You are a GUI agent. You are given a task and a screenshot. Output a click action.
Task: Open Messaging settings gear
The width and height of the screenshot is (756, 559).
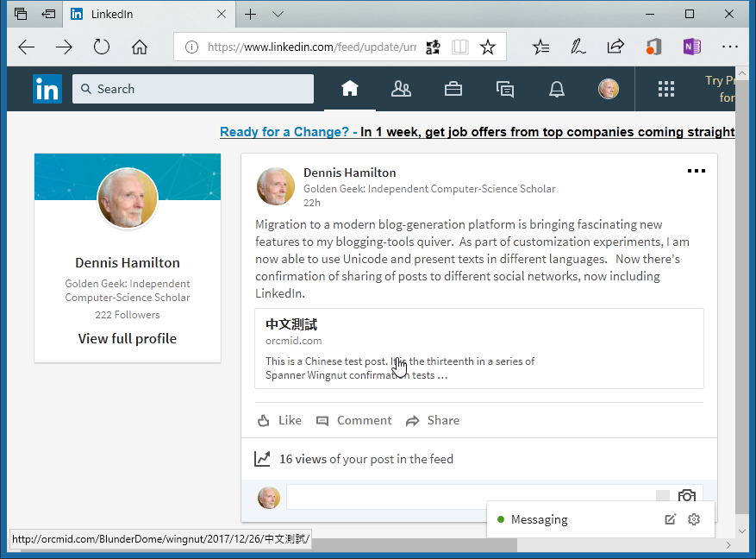tap(694, 519)
